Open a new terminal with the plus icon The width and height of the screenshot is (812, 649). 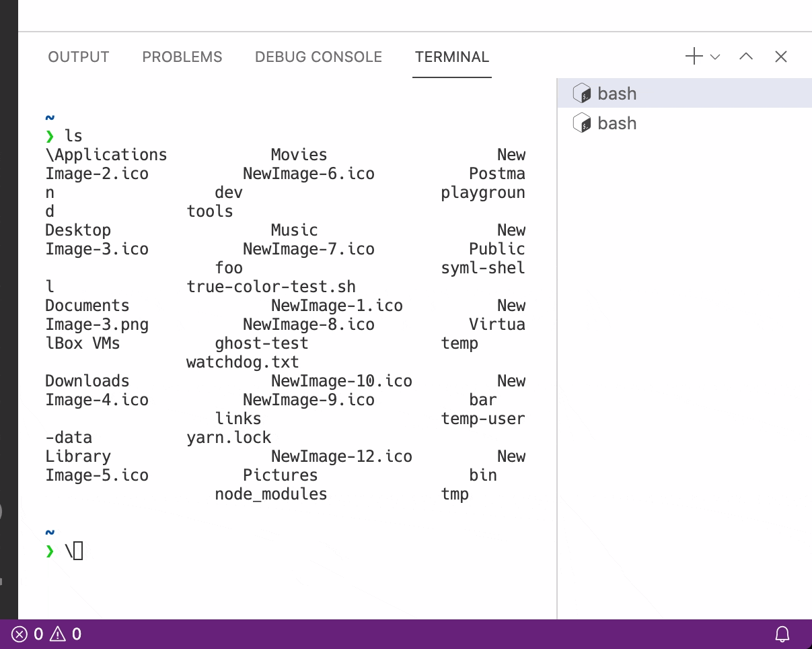coord(693,57)
